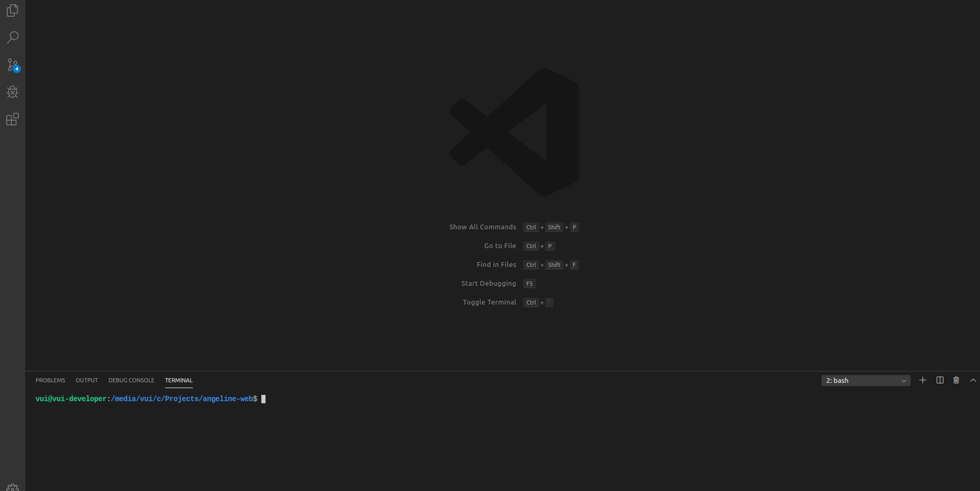
Task: Switch to the DEBUG CONSOLE tab
Action: [131, 380]
